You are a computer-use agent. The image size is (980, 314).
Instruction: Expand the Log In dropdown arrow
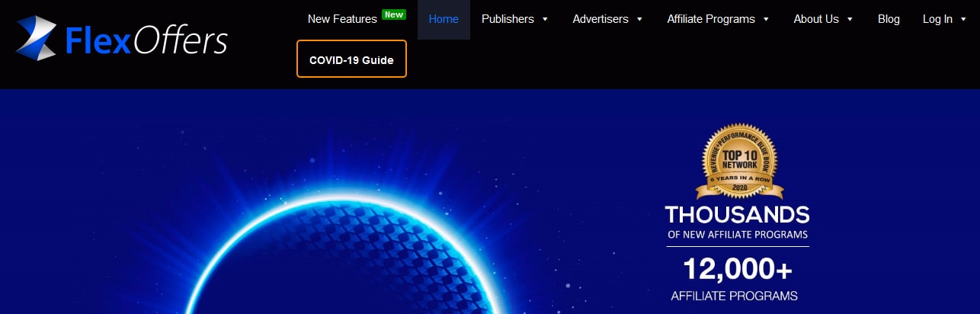tap(964, 19)
